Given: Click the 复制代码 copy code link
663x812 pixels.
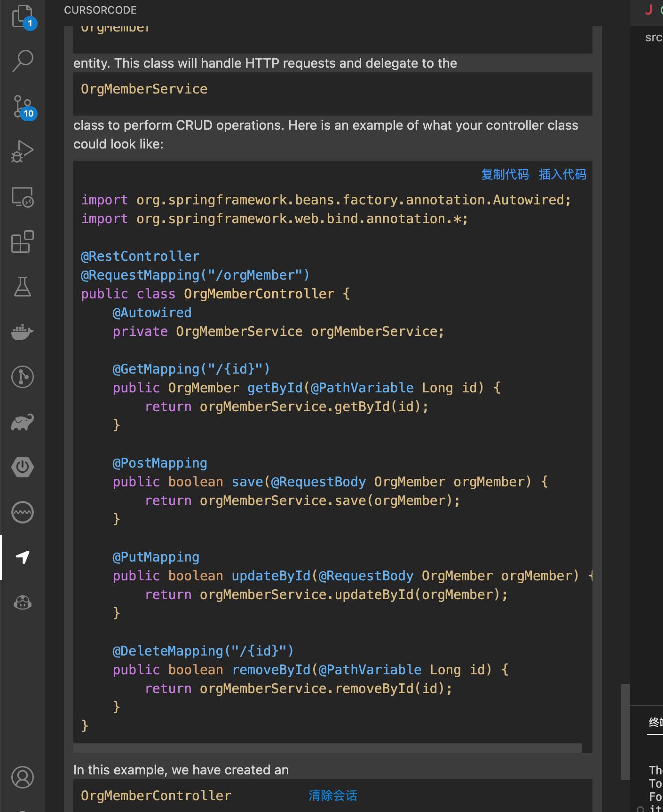Looking at the screenshot, I should tap(505, 174).
